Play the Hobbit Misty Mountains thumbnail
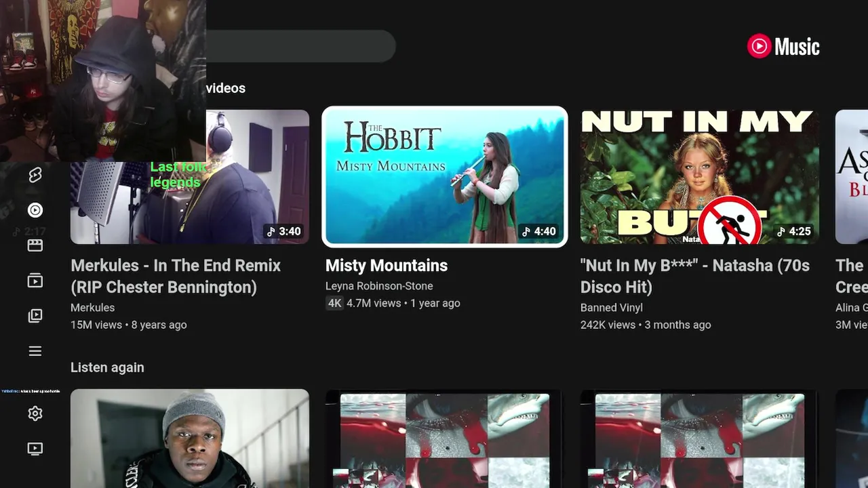868x488 pixels. click(445, 176)
